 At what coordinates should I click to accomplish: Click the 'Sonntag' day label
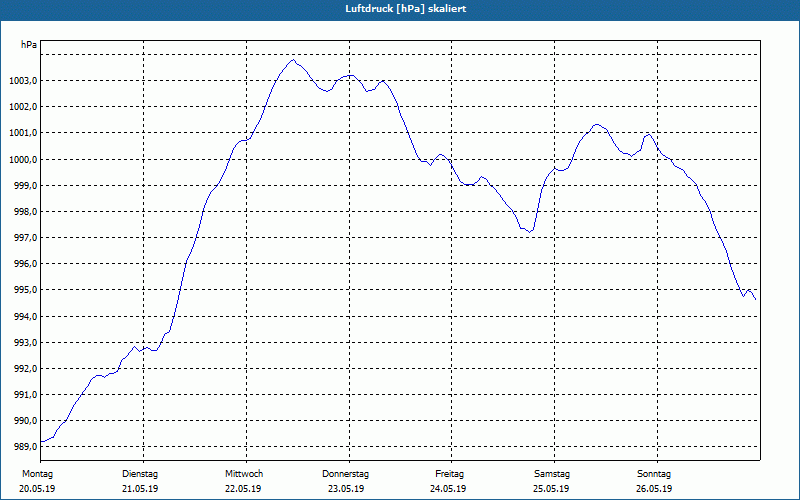654,474
